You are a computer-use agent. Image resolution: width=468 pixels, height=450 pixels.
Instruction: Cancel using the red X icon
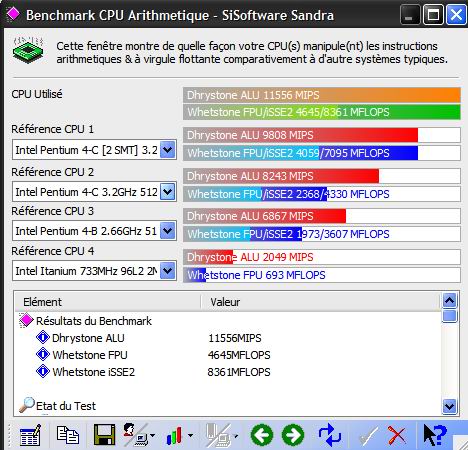point(397,435)
